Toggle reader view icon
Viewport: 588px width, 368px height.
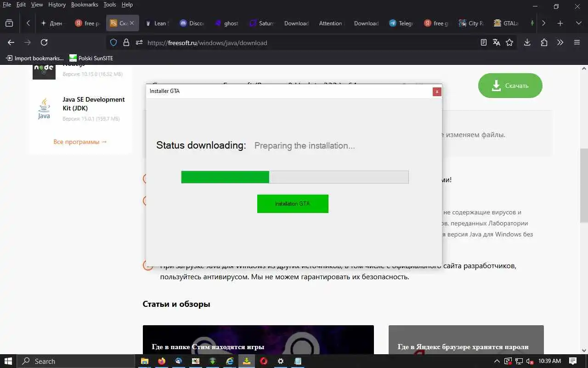(x=483, y=42)
